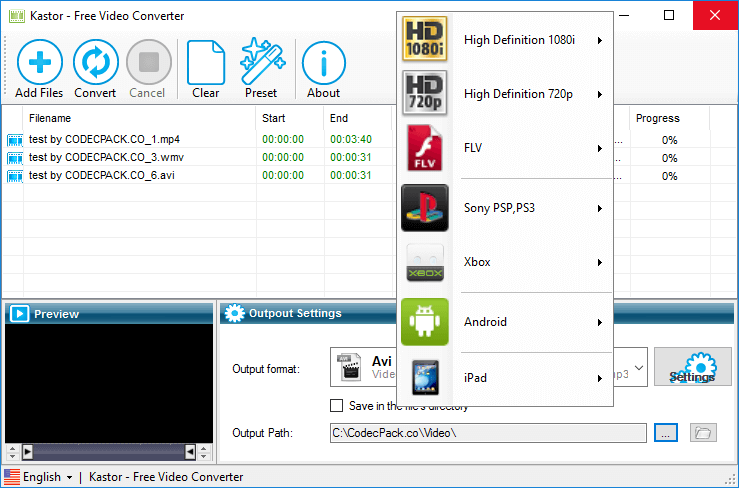The width and height of the screenshot is (739, 488).
Task: Expand the iPad submenu arrow
Action: [x=599, y=379]
